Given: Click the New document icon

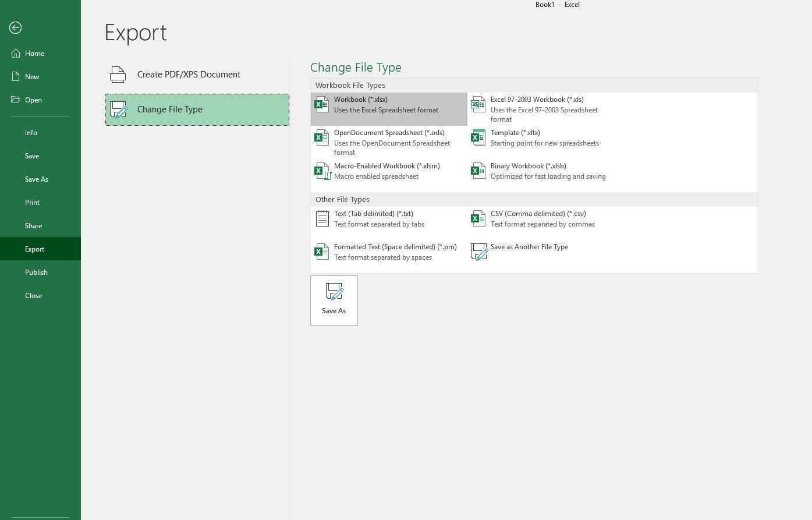Looking at the screenshot, I should 15,77.
